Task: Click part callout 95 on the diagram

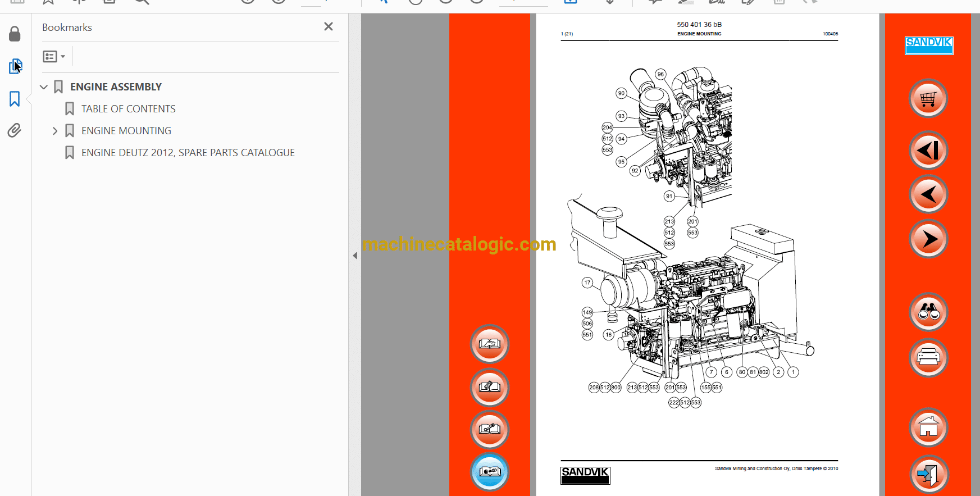Action: pyautogui.click(x=621, y=162)
